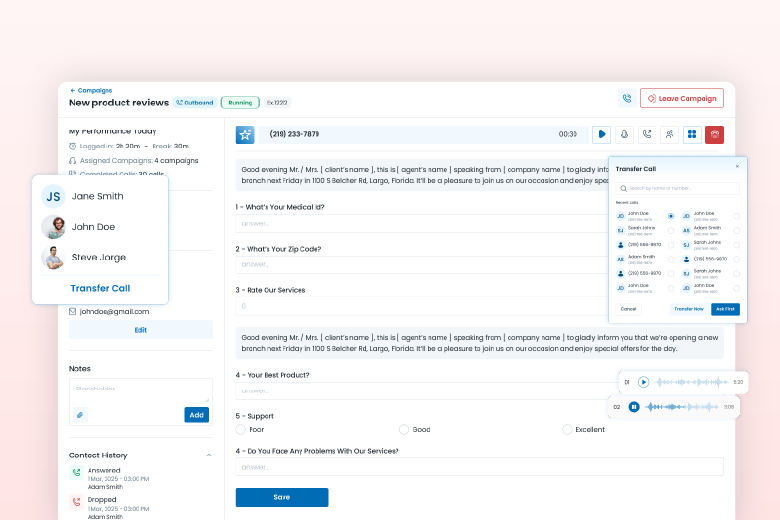Pause the second audio recording
The height and width of the screenshot is (520, 780).
pos(634,407)
